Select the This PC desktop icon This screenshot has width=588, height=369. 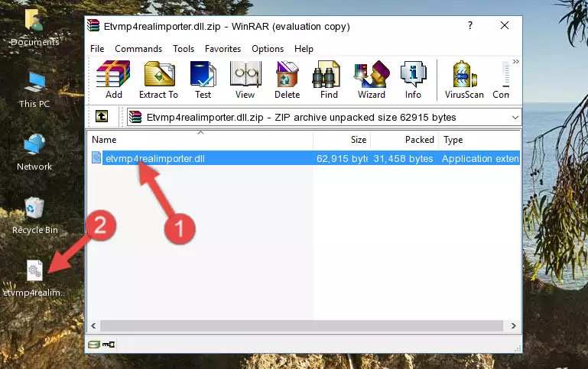(34, 90)
